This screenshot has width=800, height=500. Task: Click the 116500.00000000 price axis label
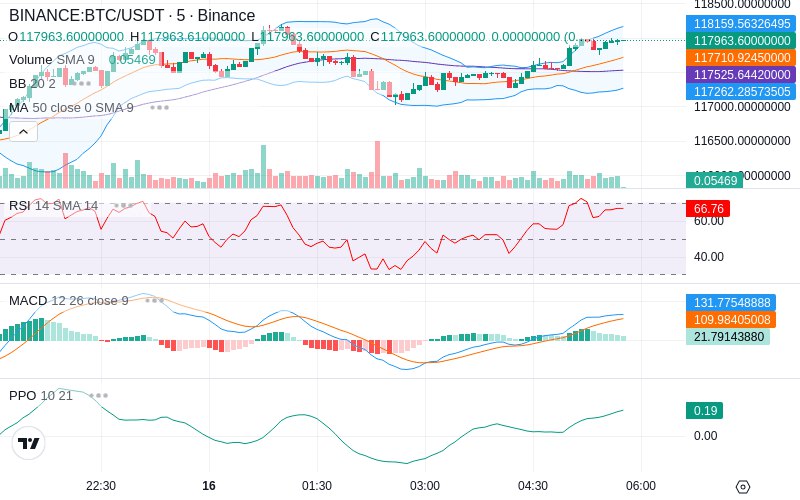(x=742, y=141)
